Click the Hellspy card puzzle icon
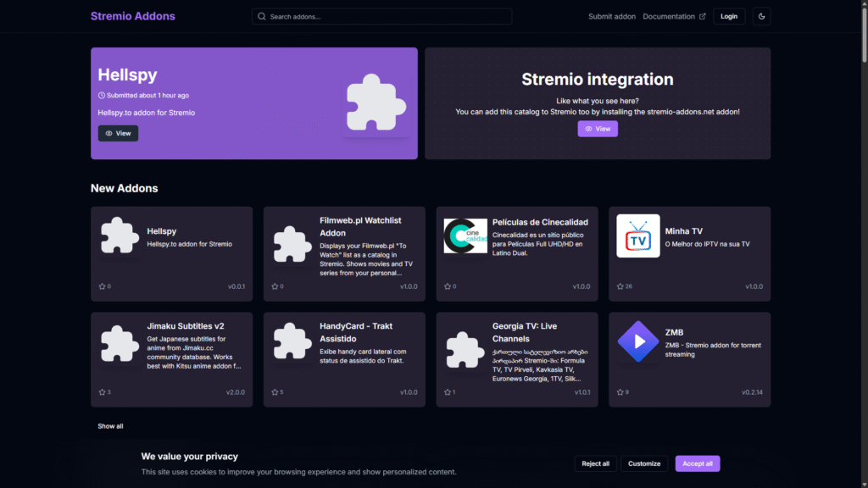Screen dimensions: 868x488 pos(119,236)
